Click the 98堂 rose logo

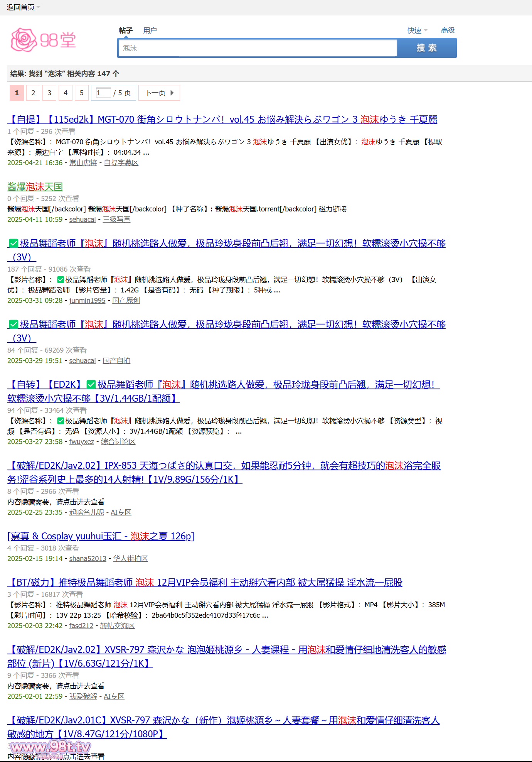click(x=43, y=40)
